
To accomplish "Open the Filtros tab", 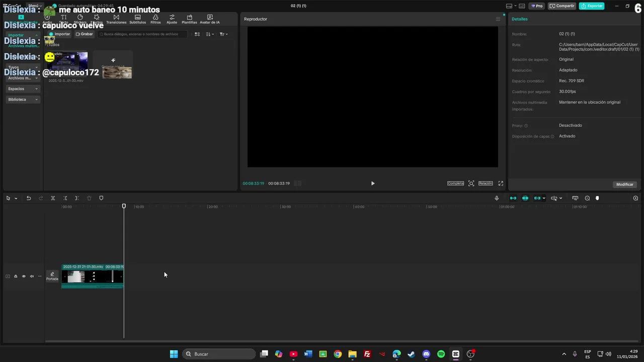I will click(155, 19).
